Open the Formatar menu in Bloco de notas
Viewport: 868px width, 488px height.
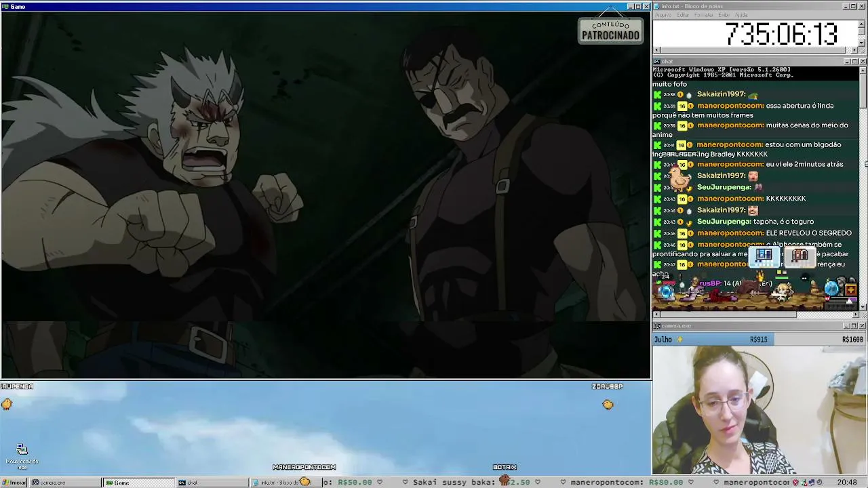(x=704, y=15)
